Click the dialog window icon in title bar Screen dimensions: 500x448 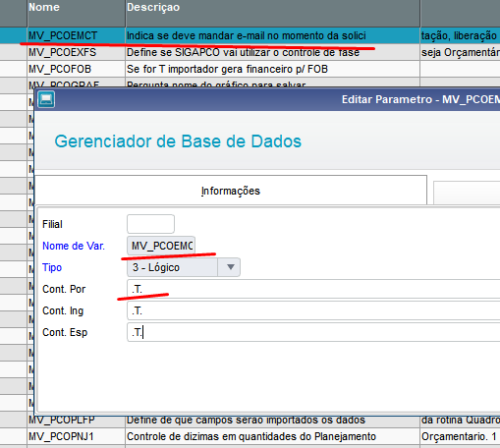pos(46,99)
